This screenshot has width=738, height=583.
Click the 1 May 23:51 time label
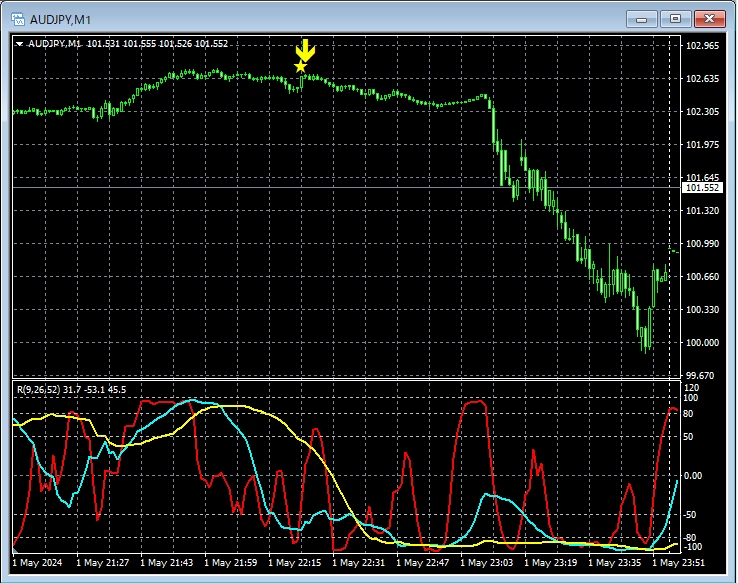(692, 563)
